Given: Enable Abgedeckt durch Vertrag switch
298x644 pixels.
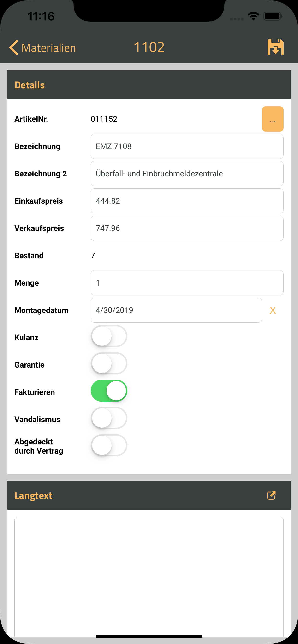Looking at the screenshot, I should [109, 445].
